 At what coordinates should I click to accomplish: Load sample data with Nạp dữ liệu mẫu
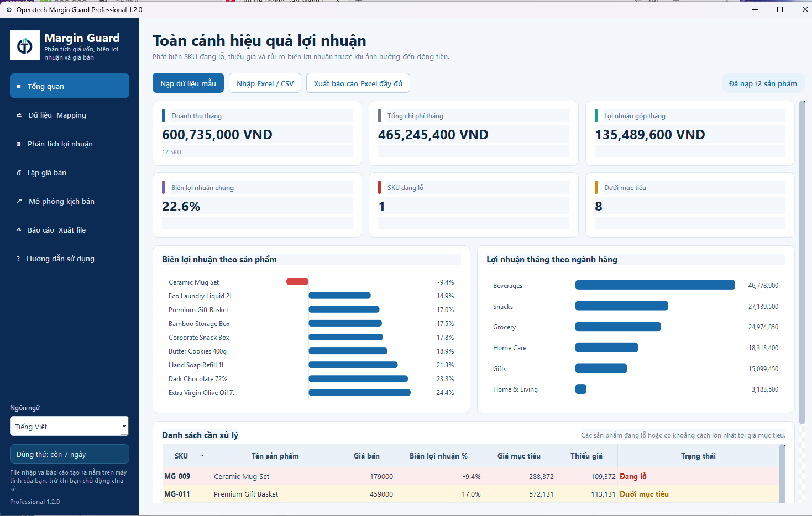[188, 83]
